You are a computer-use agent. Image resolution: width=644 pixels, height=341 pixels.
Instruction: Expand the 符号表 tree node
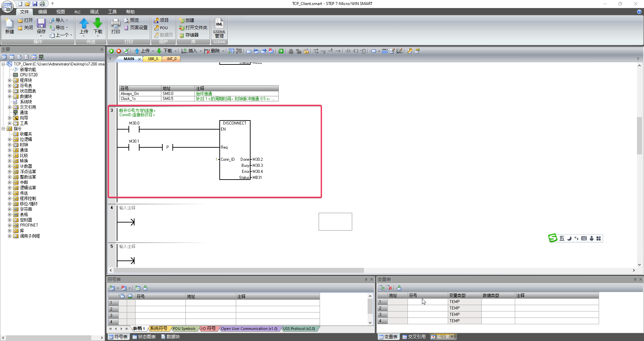(x=10, y=86)
